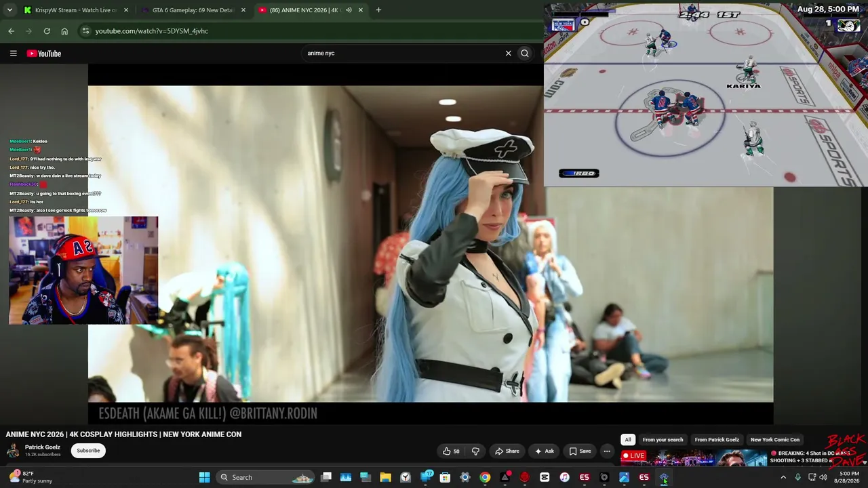Viewport: 868px width, 488px height.
Task: Mute the ANIME NYC tab audio icon
Action: coord(349,10)
